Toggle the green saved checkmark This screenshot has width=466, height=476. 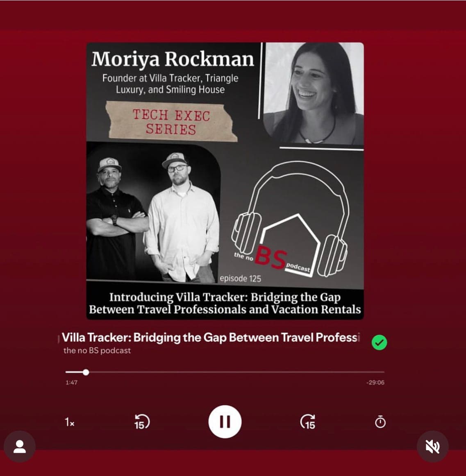click(x=379, y=342)
